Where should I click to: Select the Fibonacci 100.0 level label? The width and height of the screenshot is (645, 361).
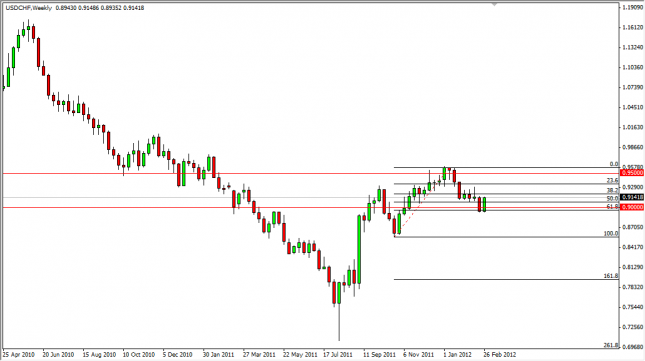pyautogui.click(x=611, y=234)
